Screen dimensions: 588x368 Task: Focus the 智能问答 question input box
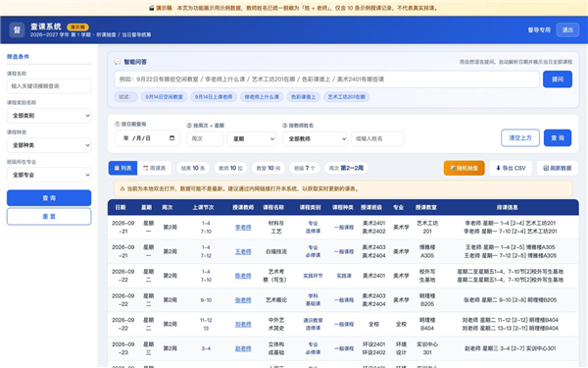coord(326,79)
